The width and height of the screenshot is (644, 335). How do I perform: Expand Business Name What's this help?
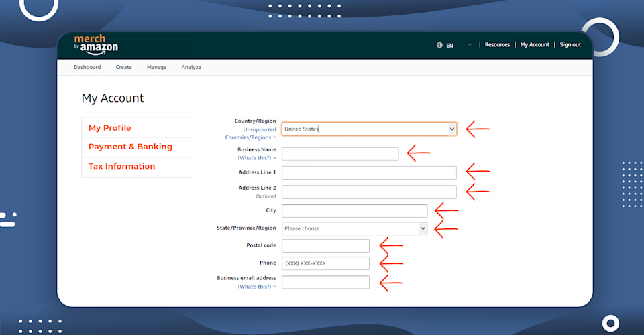coord(257,158)
